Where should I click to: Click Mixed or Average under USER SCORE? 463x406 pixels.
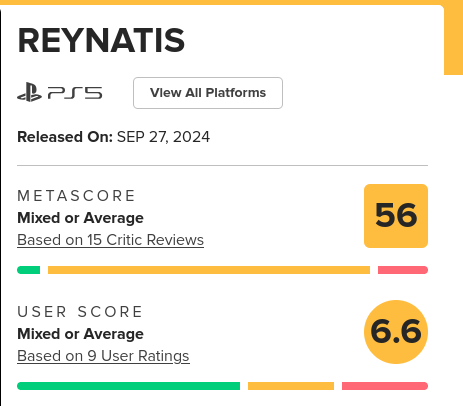point(80,334)
